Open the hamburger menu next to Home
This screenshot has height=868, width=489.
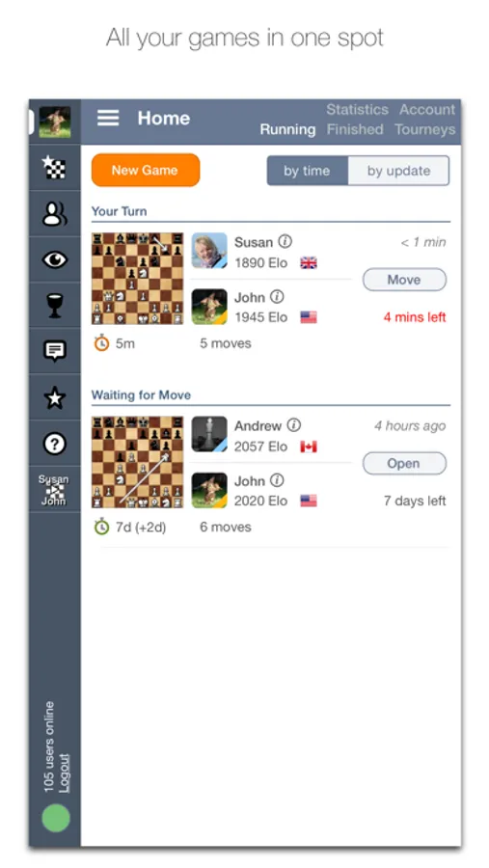point(108,118)
